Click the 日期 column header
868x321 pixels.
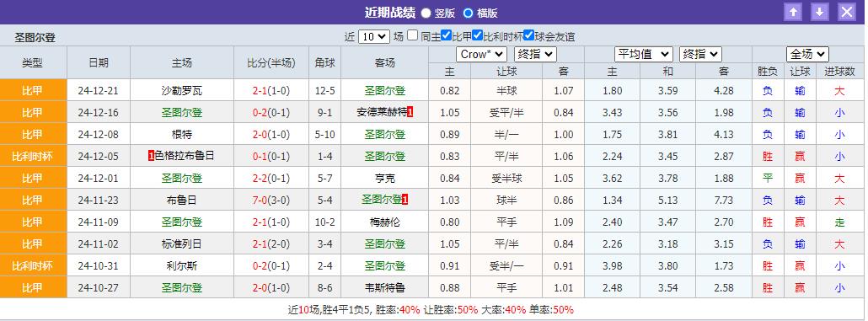[99, 62]
